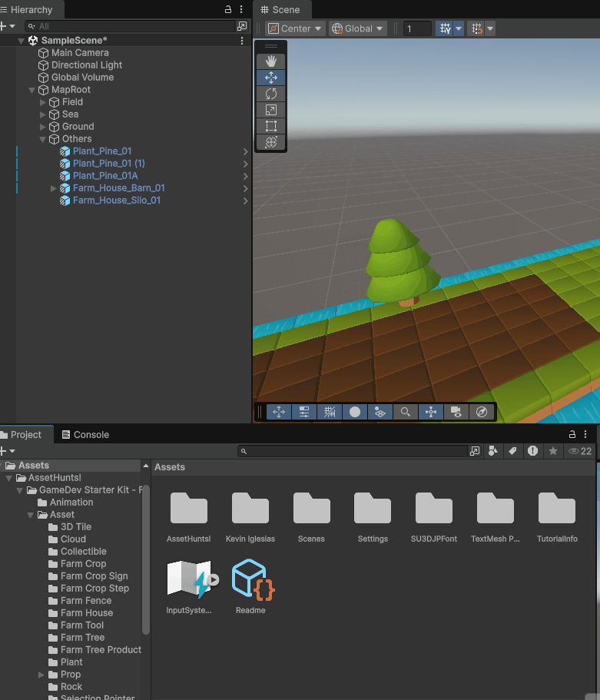
Task: Select the Farm House folder in tree
Action: (86, 613)
